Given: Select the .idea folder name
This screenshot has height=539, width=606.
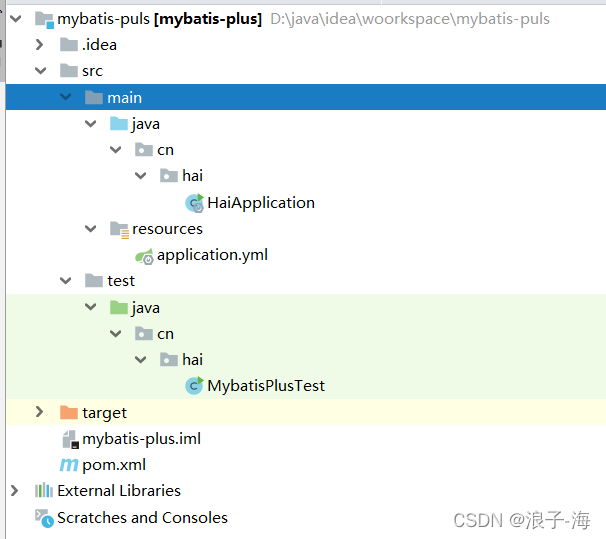Looking at the screenshot, I should 99,45.
